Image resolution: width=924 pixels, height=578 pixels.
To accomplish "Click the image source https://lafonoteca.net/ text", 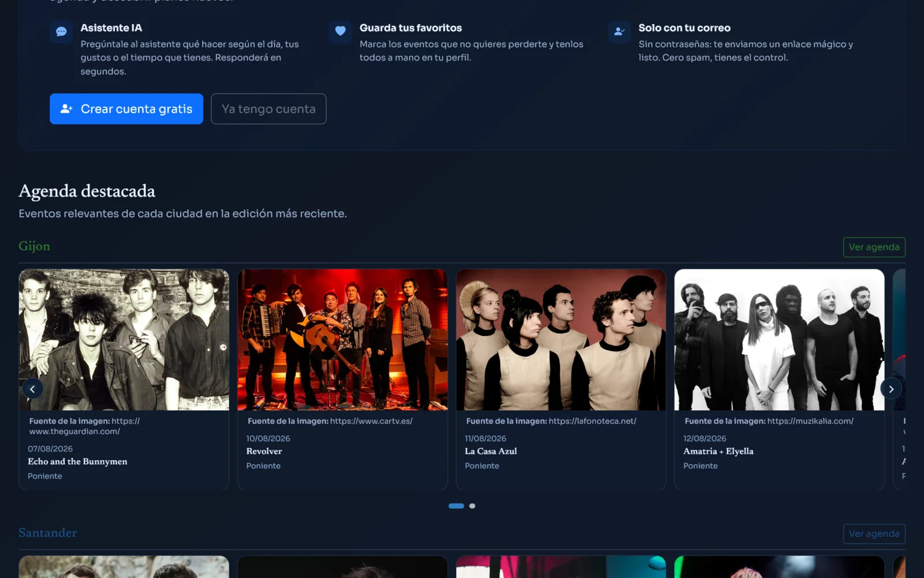I will (593, 421).
